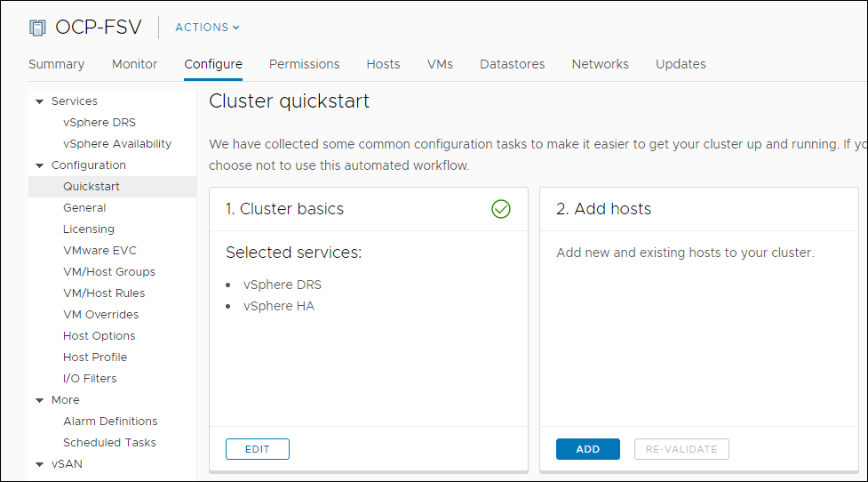The image size is (868, 482).
Task: Click the green checkmark on Cluster basics
Action: (501, 209)
